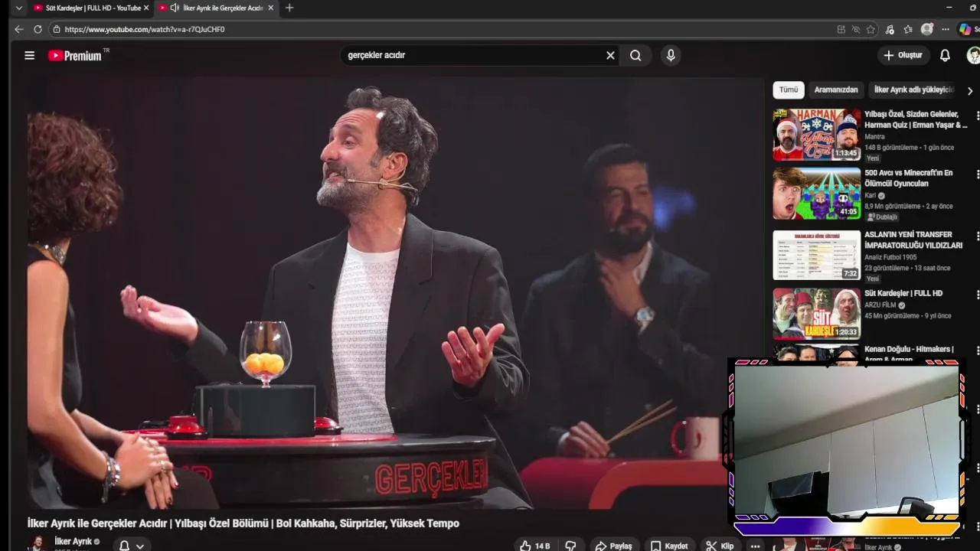Select the Tümü filter chip
The width and height of the screenshot is (980, 551).
coord(789,90)
